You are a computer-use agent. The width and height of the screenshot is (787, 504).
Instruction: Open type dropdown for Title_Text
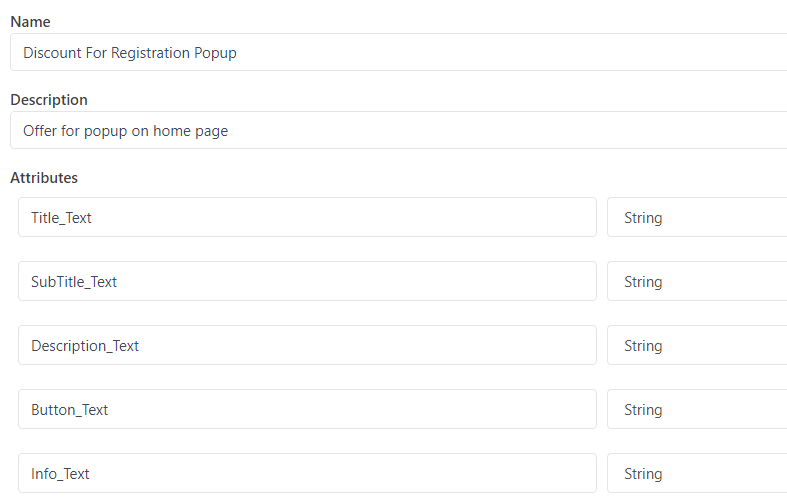[697, 217]
